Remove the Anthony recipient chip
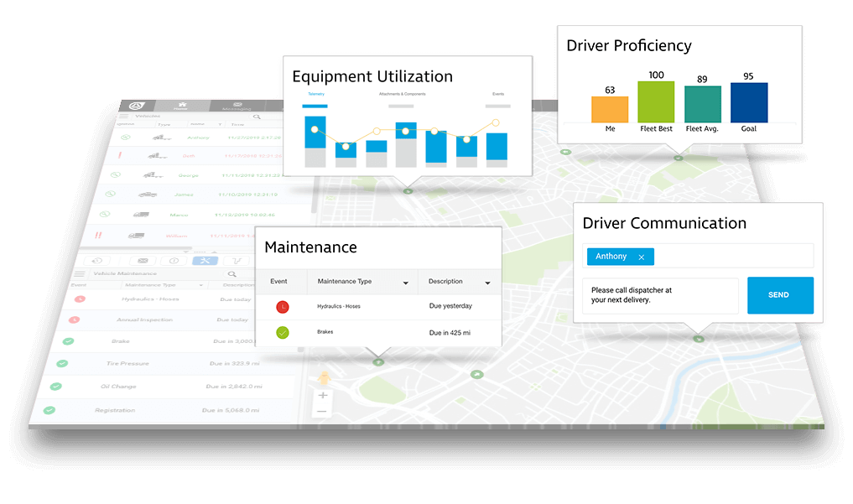853x504 pixels. [641, 257]
